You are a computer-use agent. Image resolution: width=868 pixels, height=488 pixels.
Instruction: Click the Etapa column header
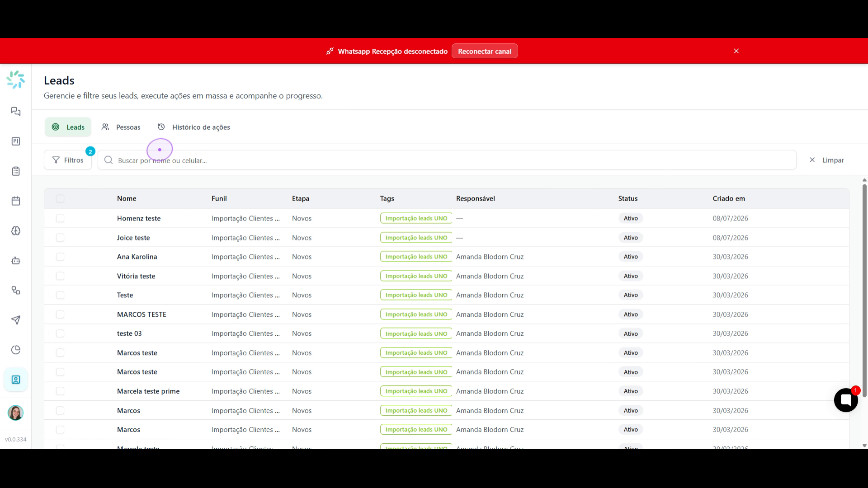click(x=301, y=198)
